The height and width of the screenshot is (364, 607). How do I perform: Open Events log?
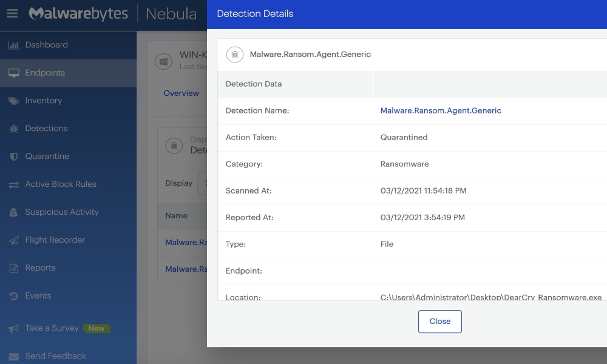(38, 295)
